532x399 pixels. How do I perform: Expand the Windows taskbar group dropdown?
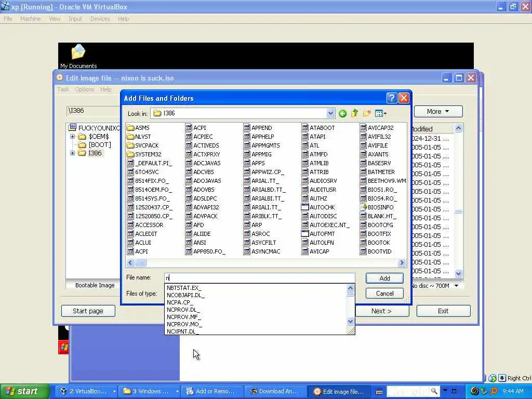coord(177,392)
